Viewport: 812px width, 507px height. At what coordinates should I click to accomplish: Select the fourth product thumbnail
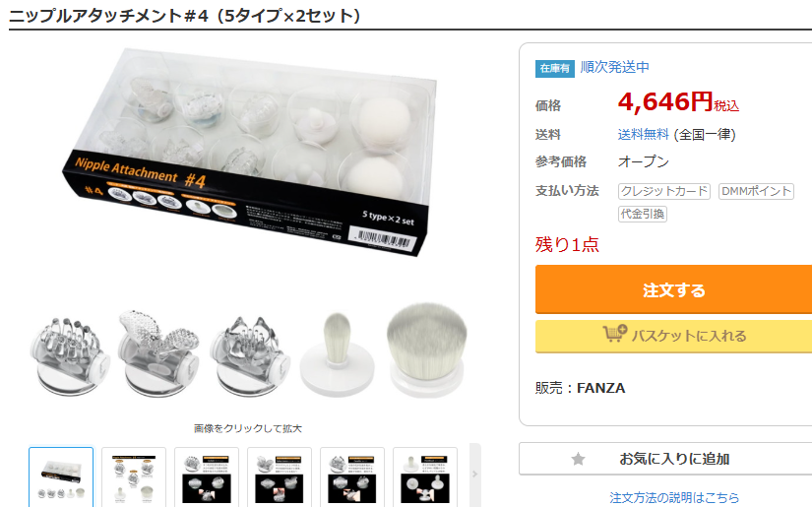[280, 477]
